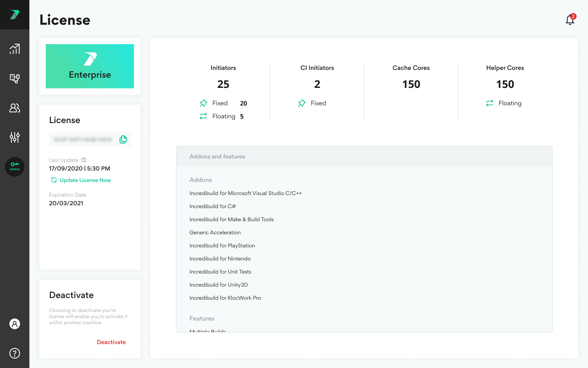The image size is (588, 368).
Task: Select Incredibuild for Microsoft Visual Studio C/C++
Action: tap(245, 193)
